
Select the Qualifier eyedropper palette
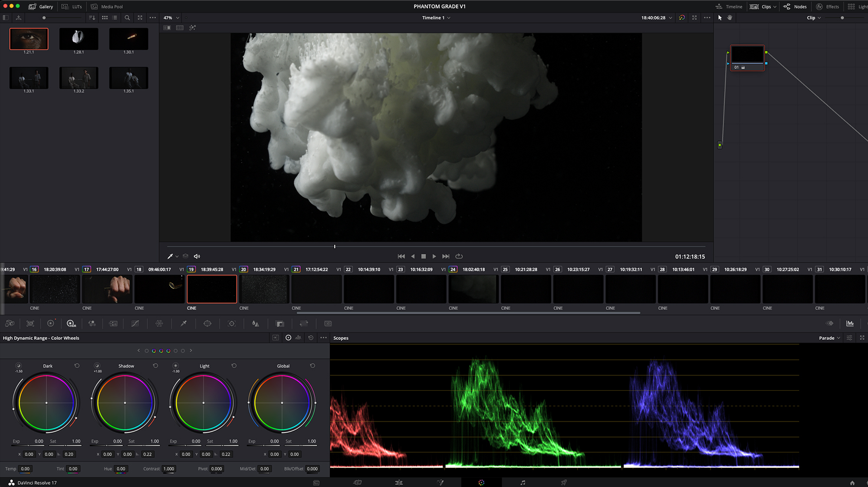click(184, 324)
